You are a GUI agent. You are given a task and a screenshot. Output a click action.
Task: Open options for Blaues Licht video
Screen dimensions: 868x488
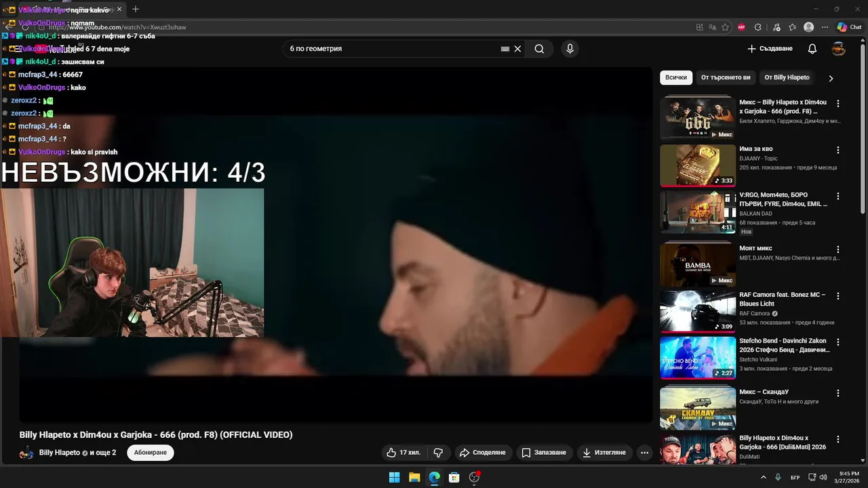(x=838, y=296)
